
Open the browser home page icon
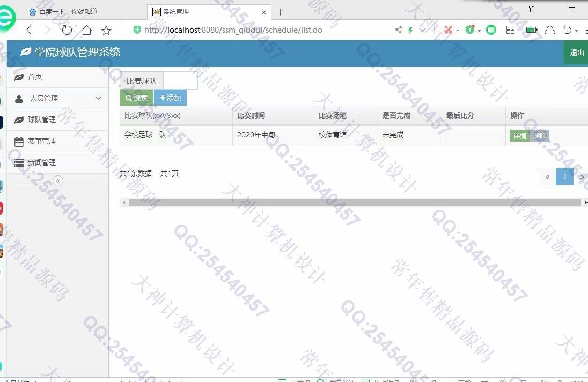click(x=86, y=30)
